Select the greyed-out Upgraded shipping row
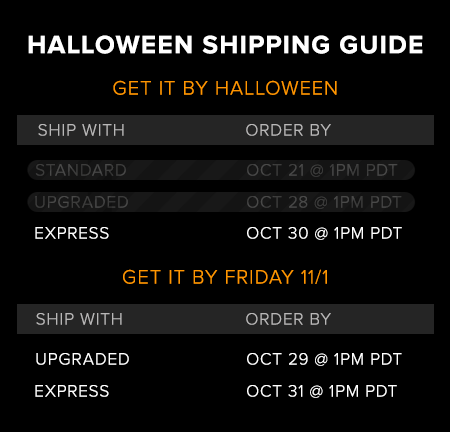The image size is (450, 432). point(221,202)
